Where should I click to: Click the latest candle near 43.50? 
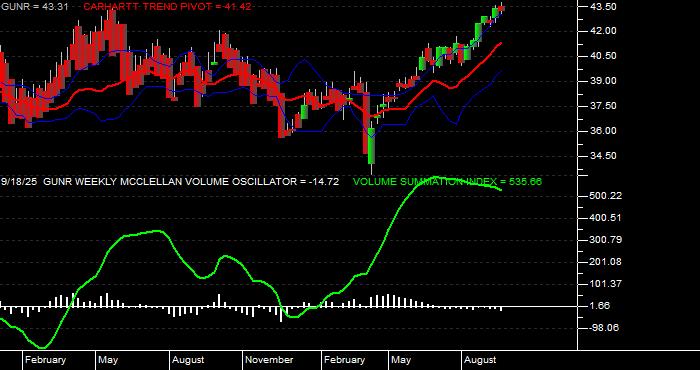coord(501,8)
